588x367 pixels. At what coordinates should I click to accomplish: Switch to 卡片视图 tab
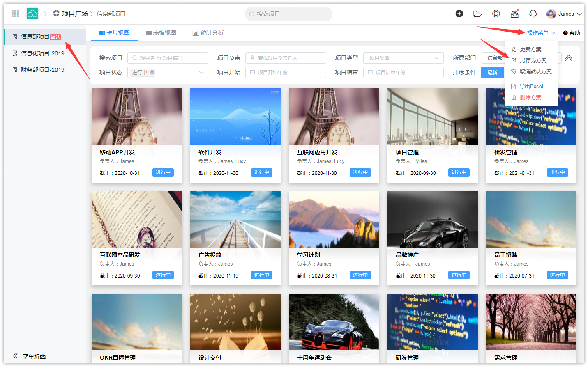coord(114,33)
